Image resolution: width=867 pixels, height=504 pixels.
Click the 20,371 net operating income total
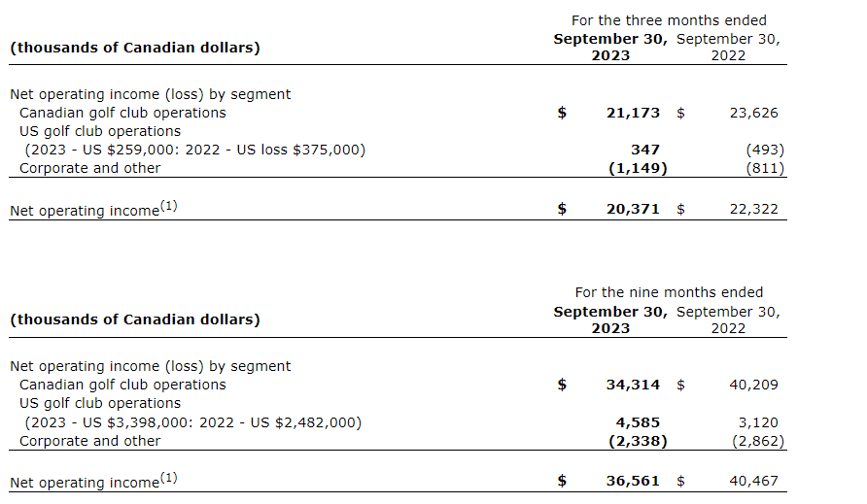[x=633, y=209]
